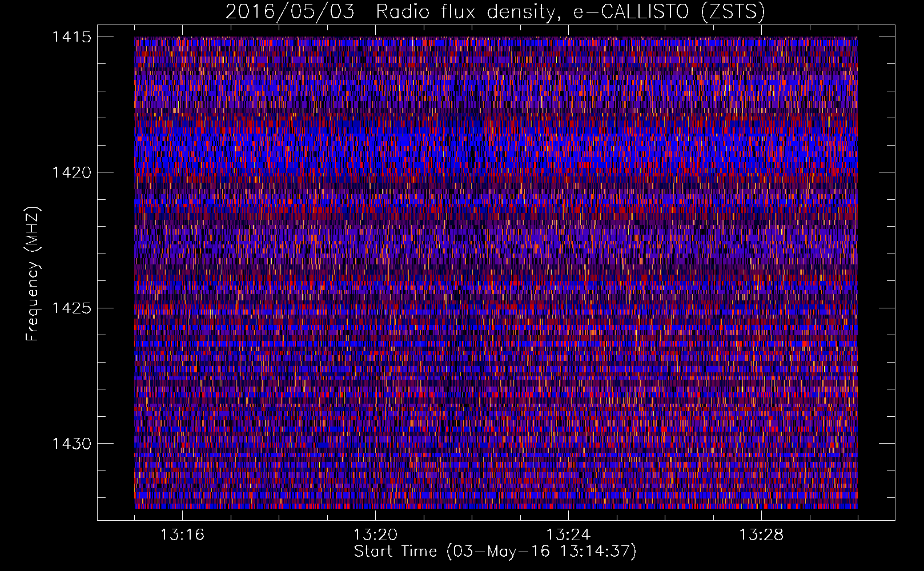Click the 13:28 time axis label
Viewport: 924px width, 571px height.
[x=761, y=535]
